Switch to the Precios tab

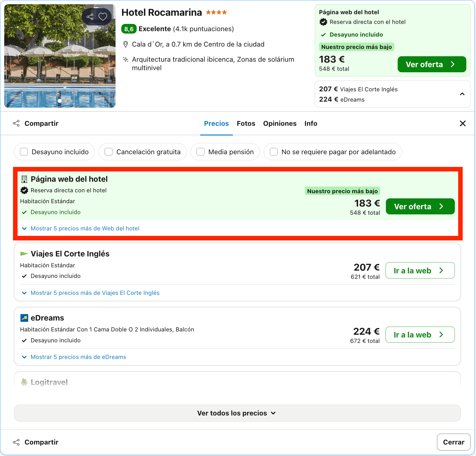[217, 123]
